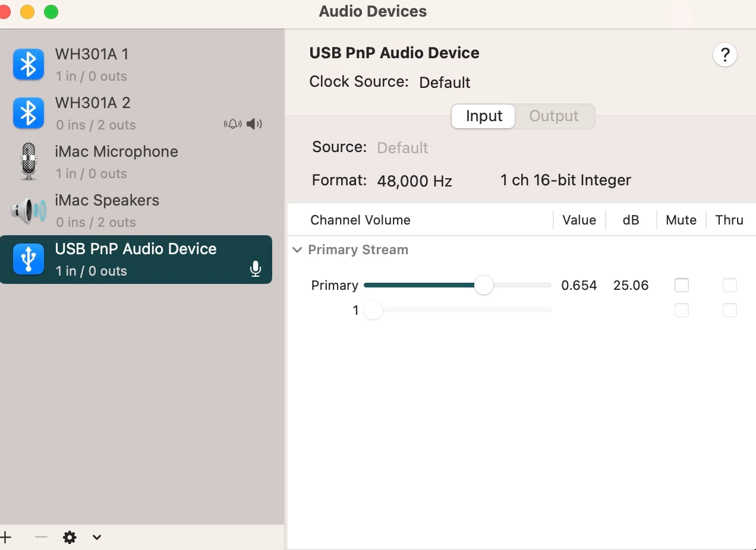Click the yellow minimize window button

tap(27, 12)
